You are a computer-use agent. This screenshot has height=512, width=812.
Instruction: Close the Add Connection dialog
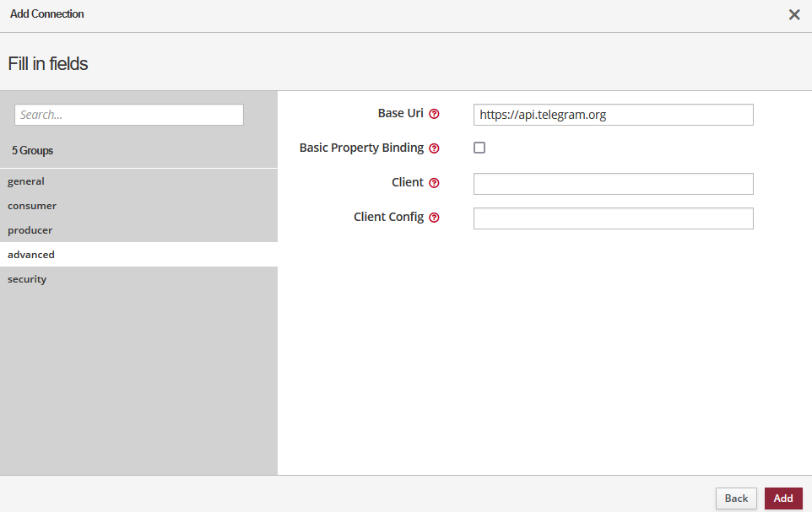coord(793,14)
